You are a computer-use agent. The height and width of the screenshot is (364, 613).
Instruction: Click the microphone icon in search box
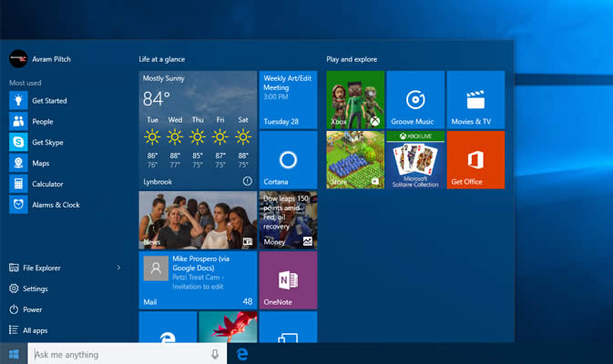(x=215, y=354)
